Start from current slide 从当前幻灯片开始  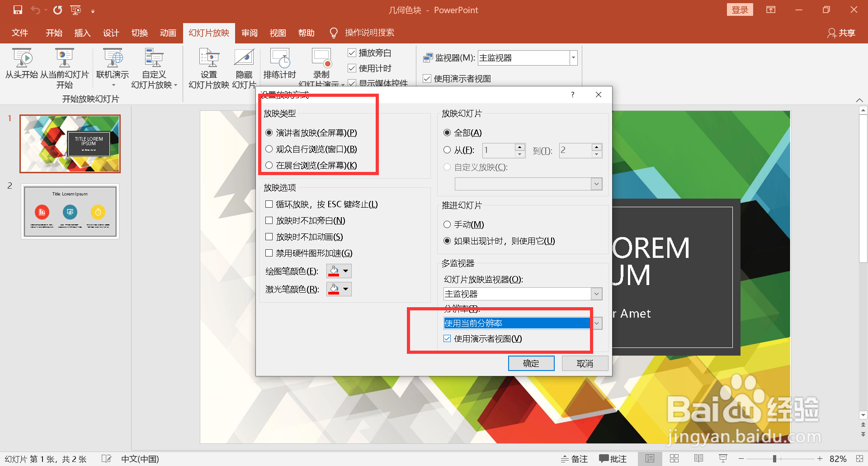[64, 68]
